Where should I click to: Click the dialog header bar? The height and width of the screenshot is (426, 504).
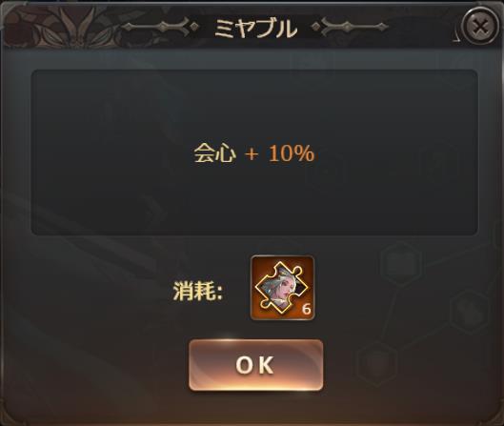click(252, 27)
